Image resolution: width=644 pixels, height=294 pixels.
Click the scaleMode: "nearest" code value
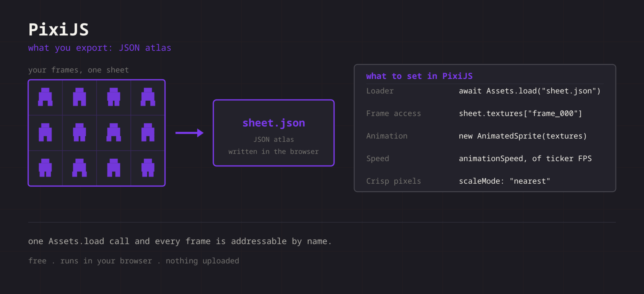coord(504,181)
